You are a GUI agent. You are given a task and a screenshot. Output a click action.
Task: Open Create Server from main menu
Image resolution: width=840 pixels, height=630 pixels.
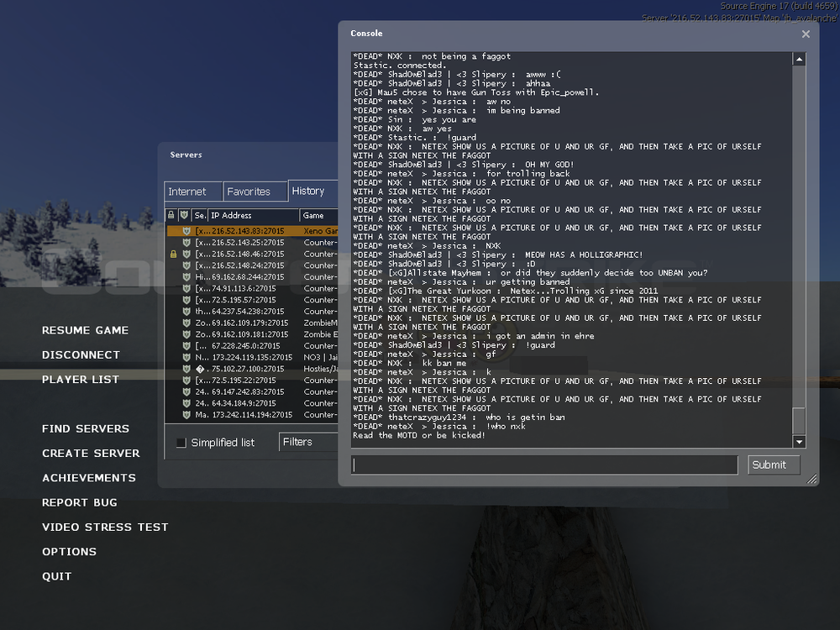pos(91,454)
